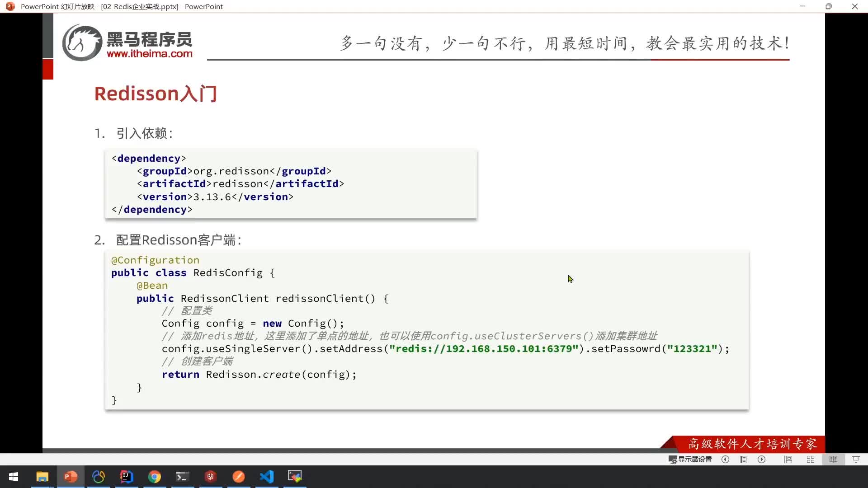Open the 显示器设置 display settings

(690, 459)
